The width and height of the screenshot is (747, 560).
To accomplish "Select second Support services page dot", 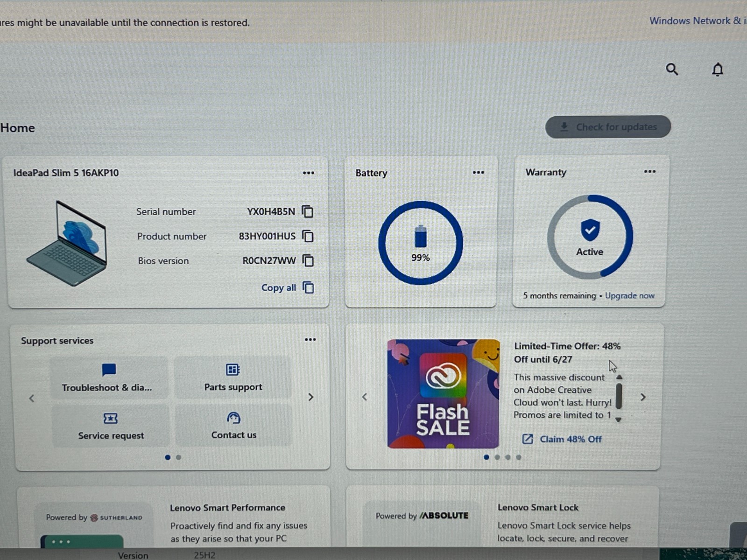I will click(x=179, y=457).
